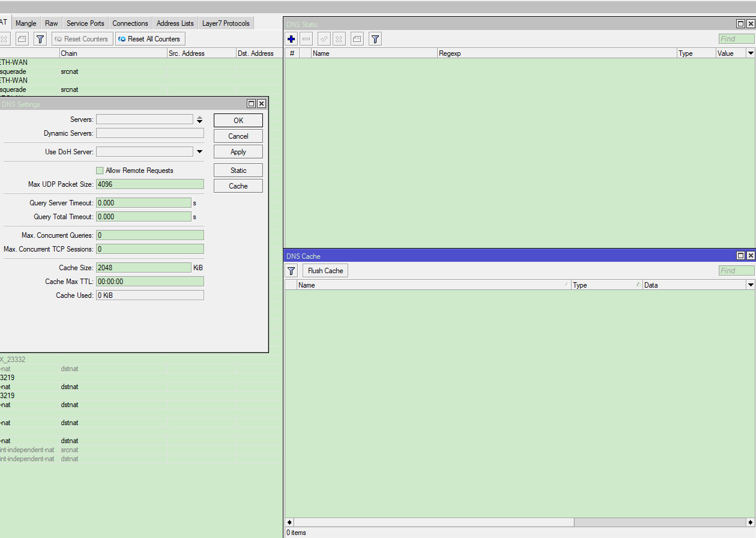Enable the entry via the DNS Static checkmark icon
The image size is (756, 538).
(324, 39)
